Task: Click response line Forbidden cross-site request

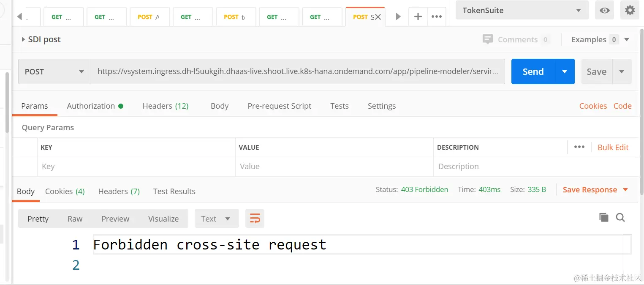Action: click(x=209, y=244)
